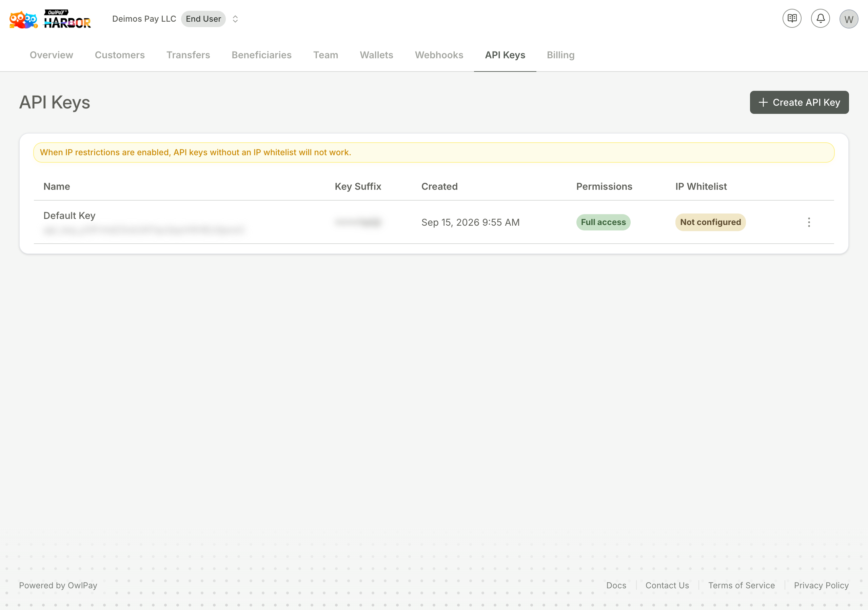The width and height of the screenshot is (868, 610).
Task: Open the Docs footer link
Action: 616,585
